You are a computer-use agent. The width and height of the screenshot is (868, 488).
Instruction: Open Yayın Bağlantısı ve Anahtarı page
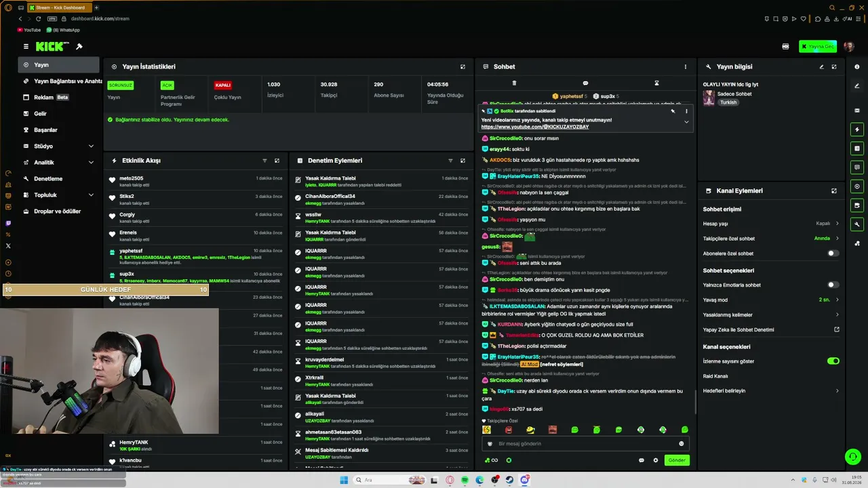60,81
